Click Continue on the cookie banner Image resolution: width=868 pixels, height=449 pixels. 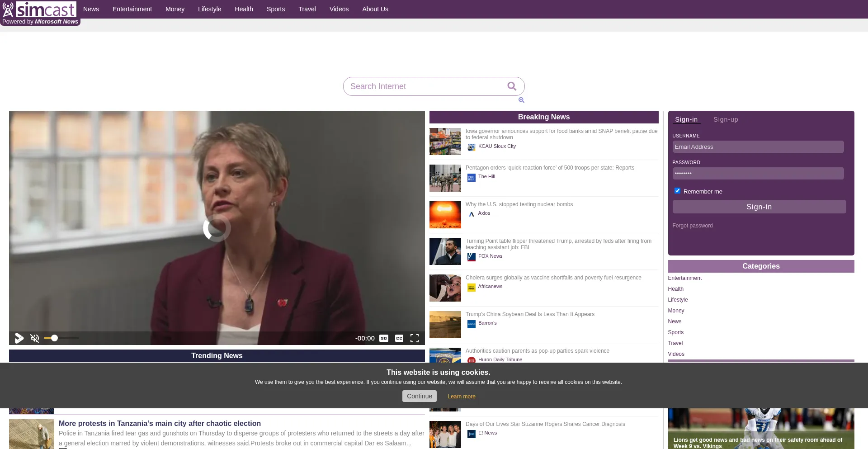tap(419, 396)
